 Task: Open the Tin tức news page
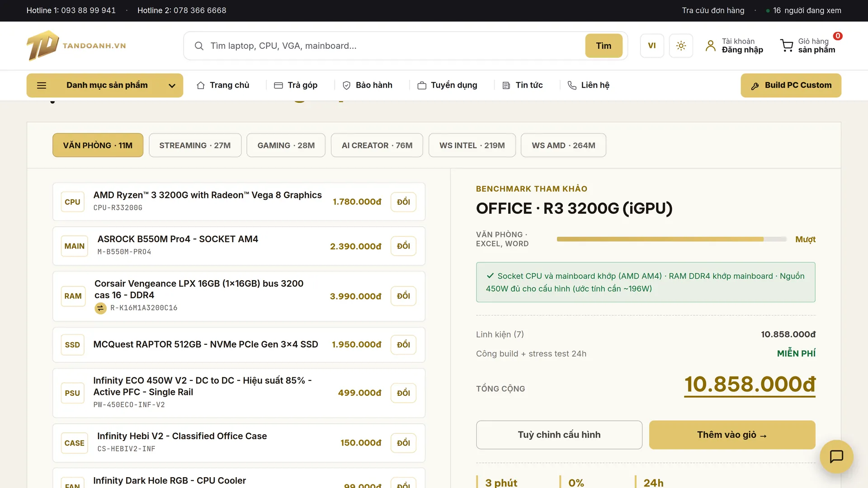tap(522, 85)
